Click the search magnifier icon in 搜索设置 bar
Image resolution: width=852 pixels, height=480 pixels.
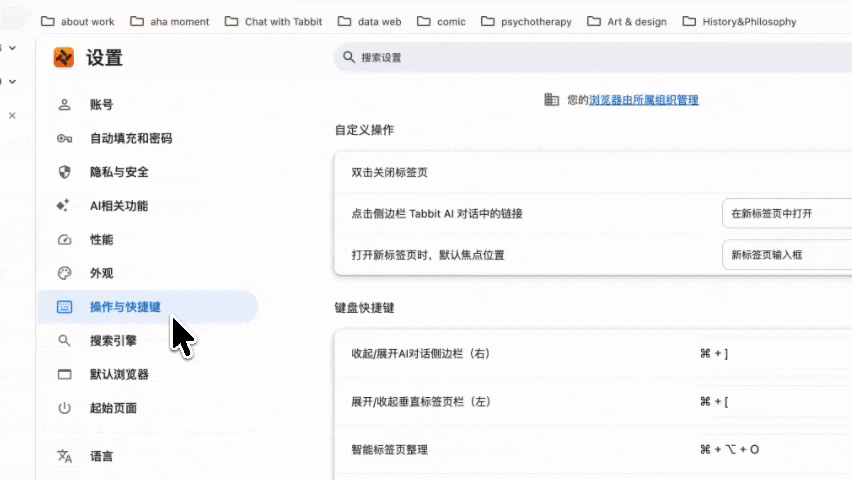(349, 57)
